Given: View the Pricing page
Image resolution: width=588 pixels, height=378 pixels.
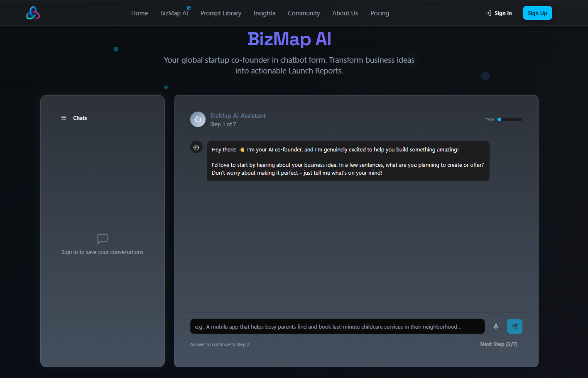Looking at the screenshot, I should click(x=379, y=13).
